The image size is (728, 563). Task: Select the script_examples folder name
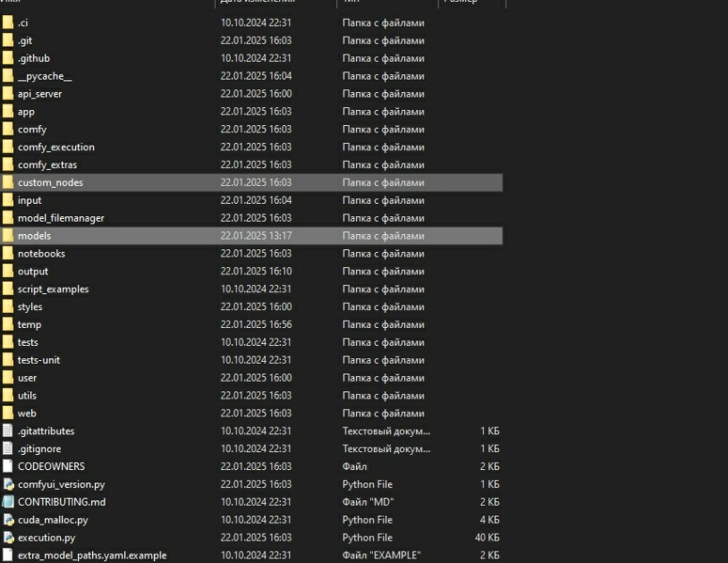click(x=53, y=289)
